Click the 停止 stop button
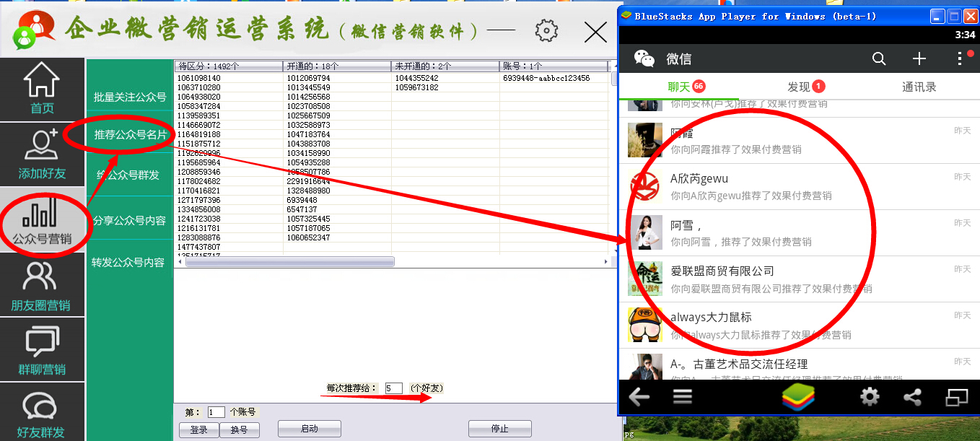Viewport: 980px width, 441px height. 500,429
